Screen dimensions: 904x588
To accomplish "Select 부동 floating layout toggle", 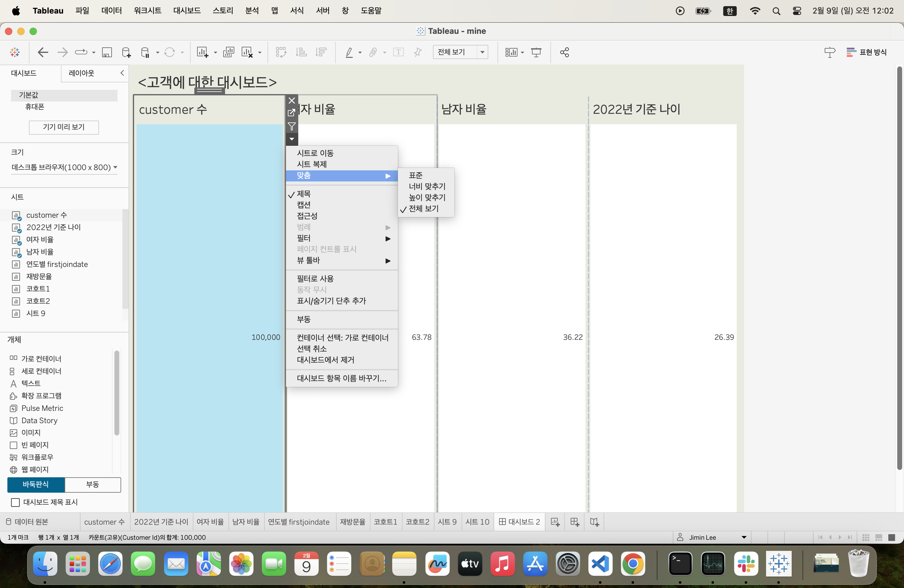I will pos(93,484).
